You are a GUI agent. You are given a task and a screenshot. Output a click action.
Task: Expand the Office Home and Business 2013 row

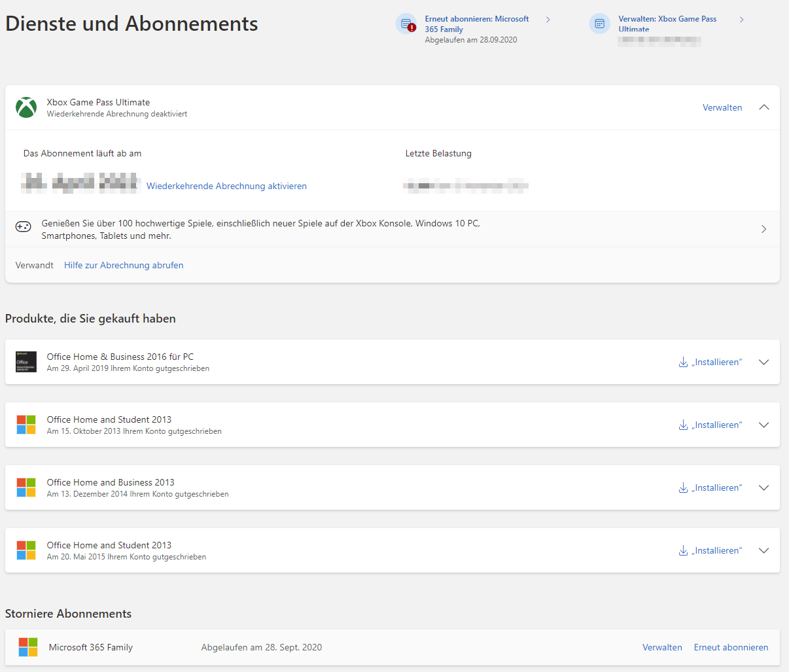pyautogui.click(x=763, y=487)
